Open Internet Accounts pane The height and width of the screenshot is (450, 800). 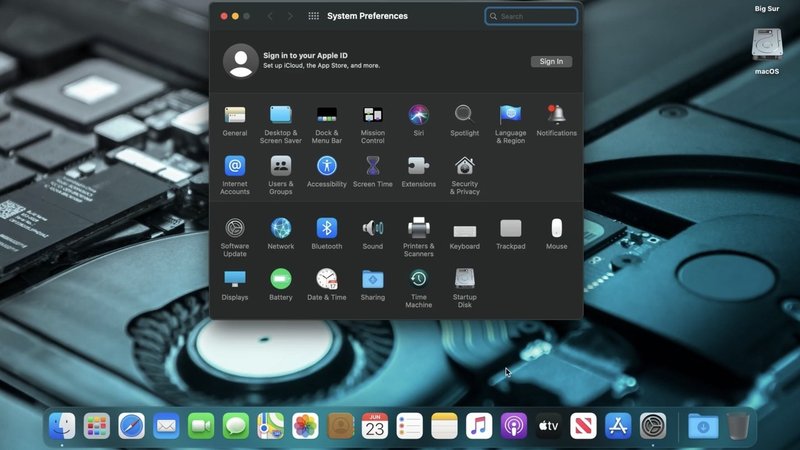(235, 176)
